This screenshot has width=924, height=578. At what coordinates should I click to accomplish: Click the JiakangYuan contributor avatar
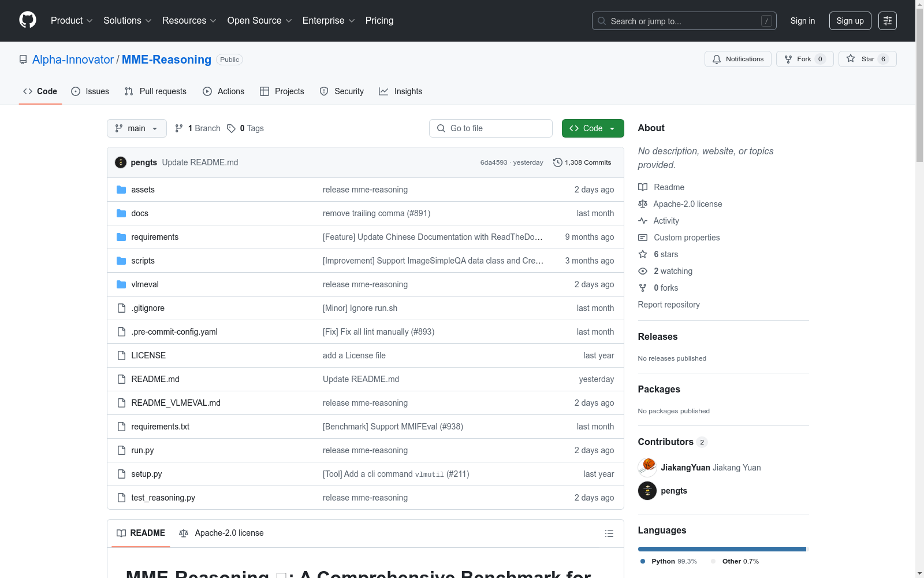pyautogui.click(x=647, y=468)
